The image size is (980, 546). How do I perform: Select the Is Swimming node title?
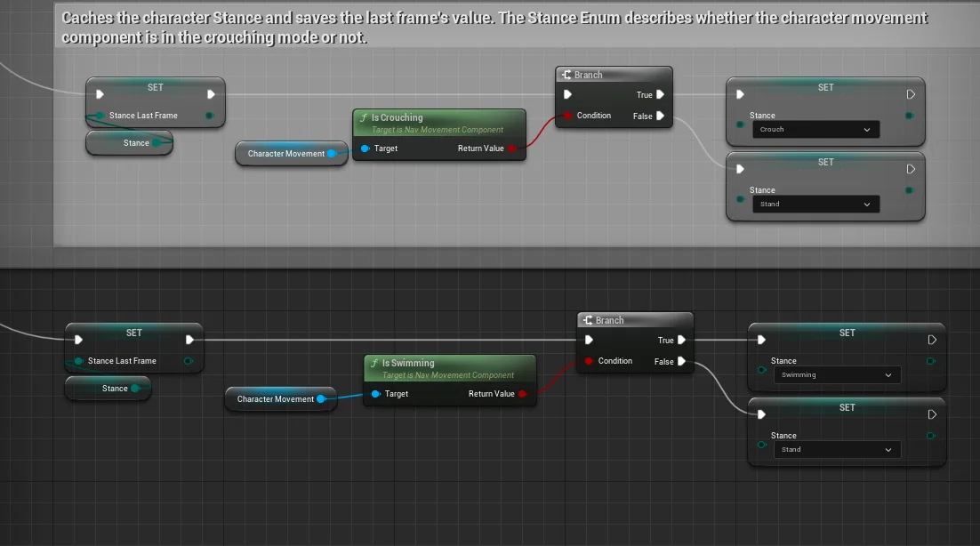coord(408,363)
